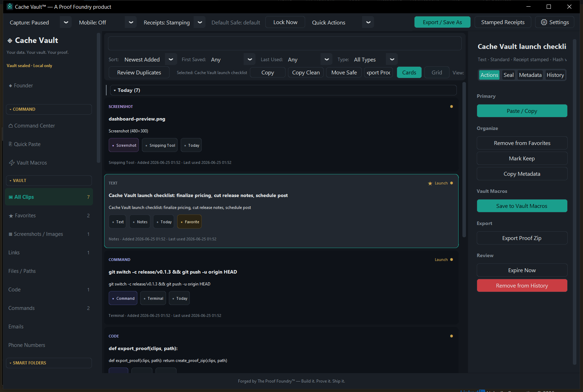Switch to the Seal tab

coord(509,75)
